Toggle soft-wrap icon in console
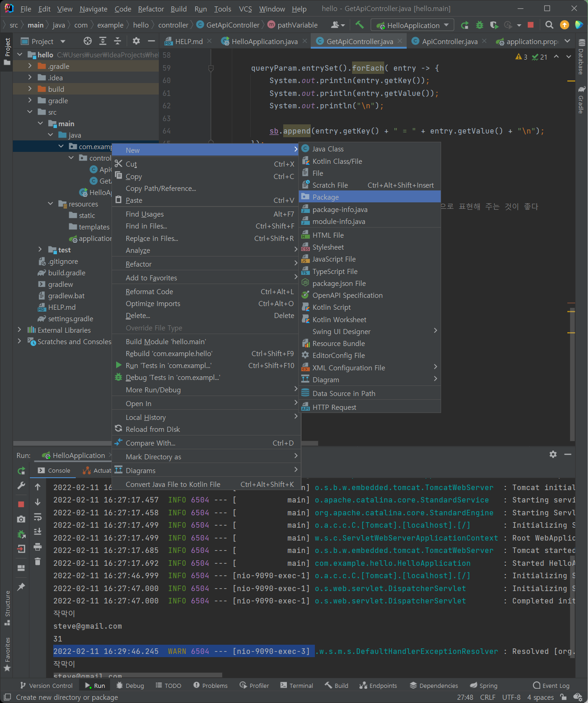Image resolution: width=588 pixels, height=703 pixels. point(38,517)
